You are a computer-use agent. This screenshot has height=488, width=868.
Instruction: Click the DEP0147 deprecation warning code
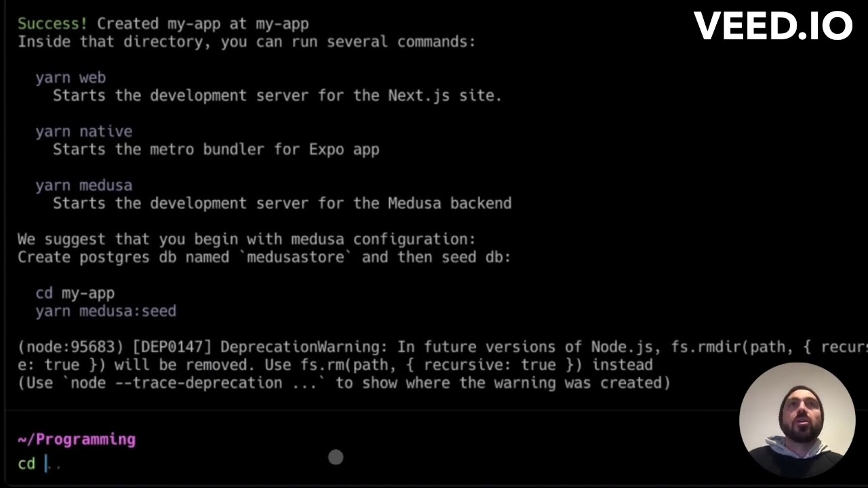tap(172, 347)
